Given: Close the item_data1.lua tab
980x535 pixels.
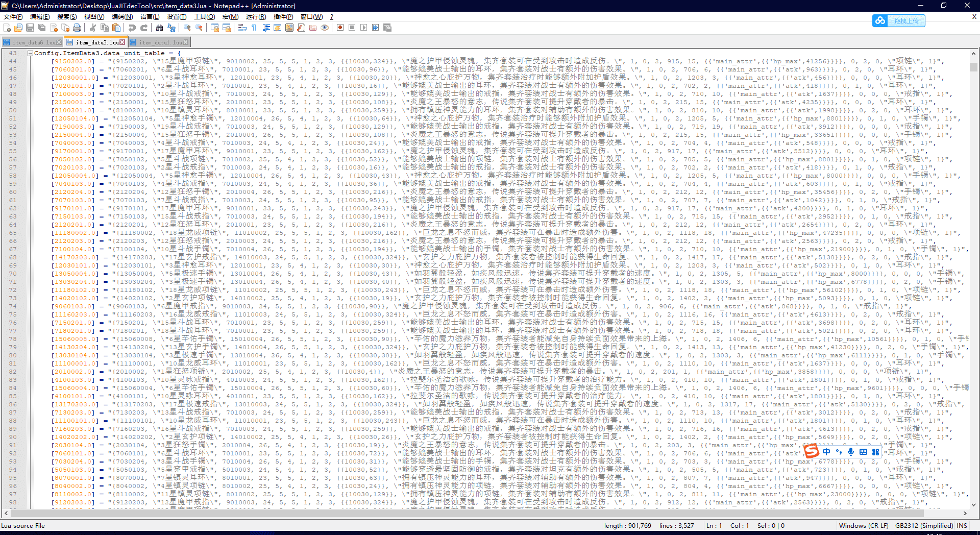Looking at the screenshot, I should (x=186, y=42).
